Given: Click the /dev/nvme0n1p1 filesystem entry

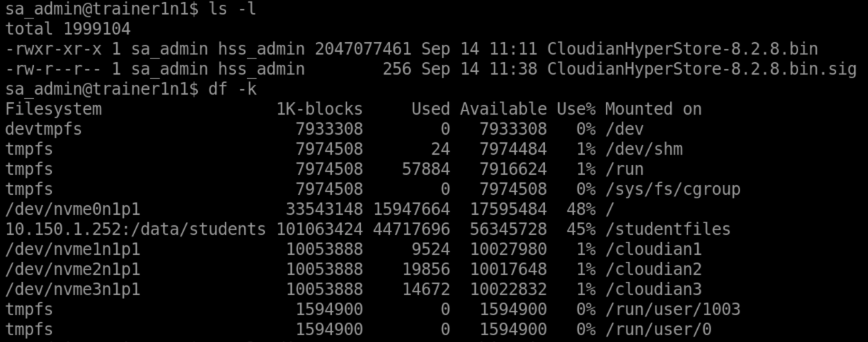Looking at the screenshot, I should tap(73, 209).
